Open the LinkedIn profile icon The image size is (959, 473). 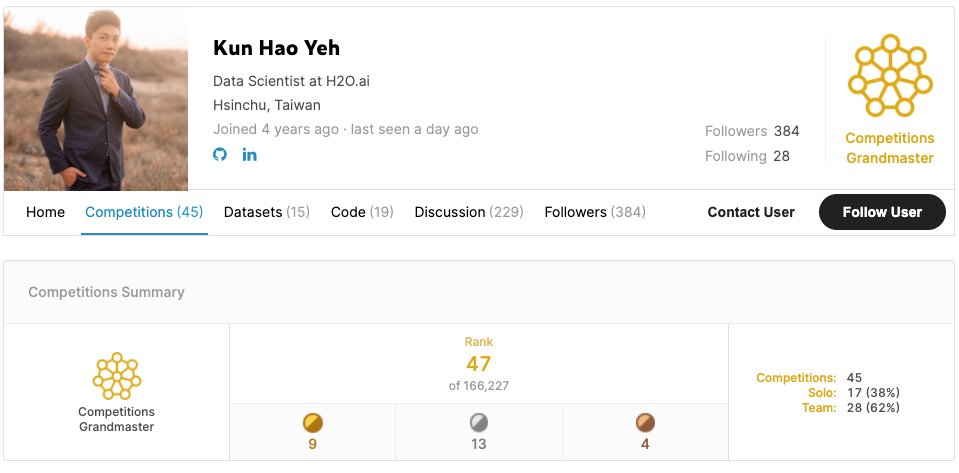pyautogui.click(x=250, y=154)
